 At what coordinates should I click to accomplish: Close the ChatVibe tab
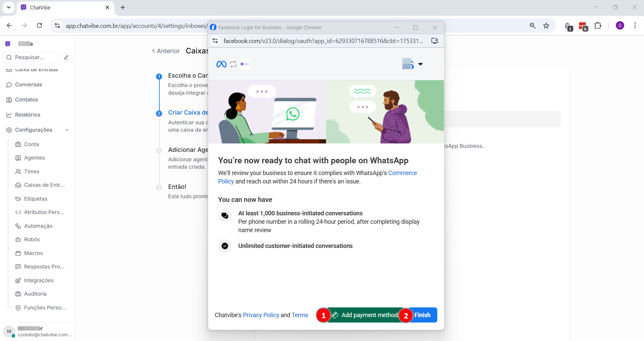[x=107, y=7]
